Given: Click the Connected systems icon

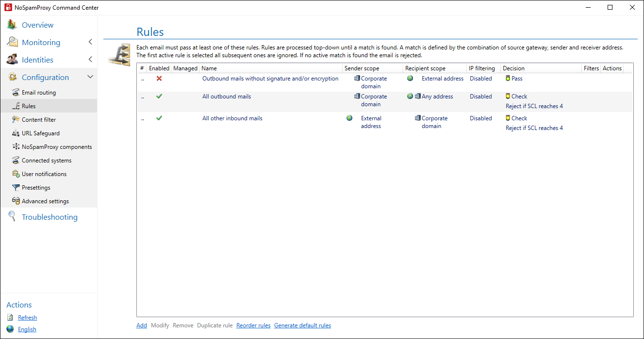Looking at the screenshot, I should (x=16, y=160).
